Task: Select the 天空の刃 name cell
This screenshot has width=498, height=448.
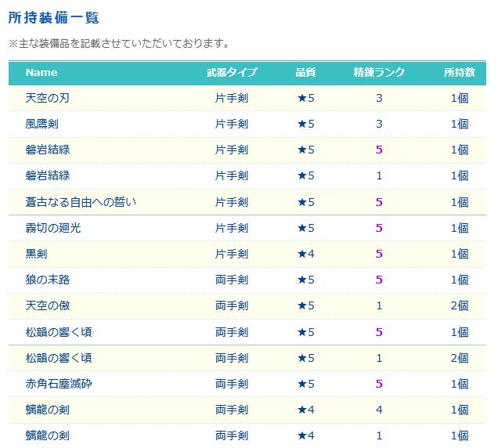Action: point(47,98)
